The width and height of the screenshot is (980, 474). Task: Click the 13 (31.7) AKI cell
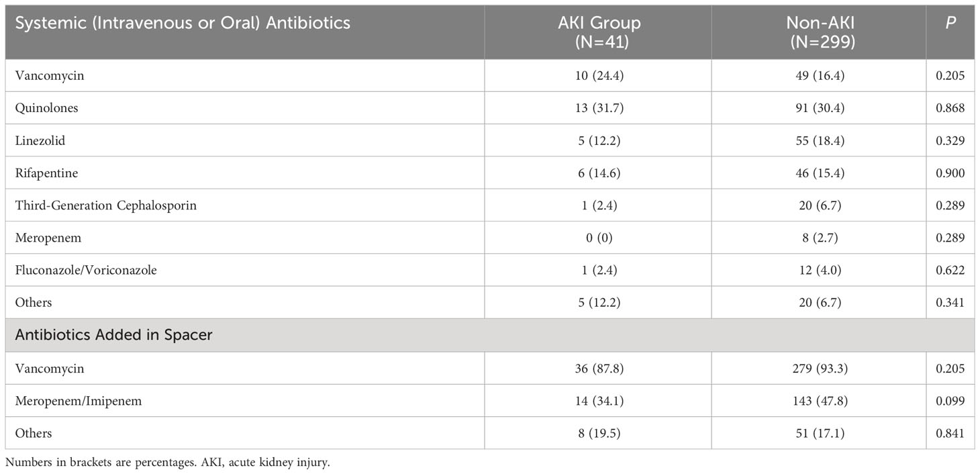tap(597, 108)
